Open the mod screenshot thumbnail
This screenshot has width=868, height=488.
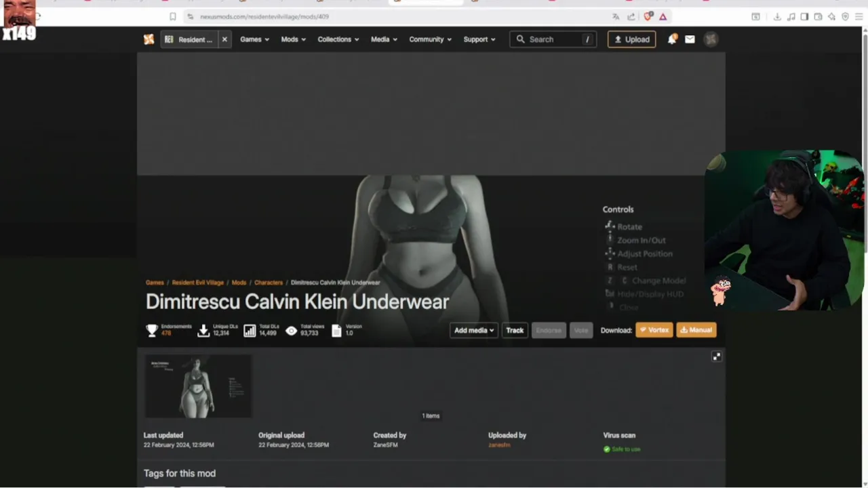point(197,386)
